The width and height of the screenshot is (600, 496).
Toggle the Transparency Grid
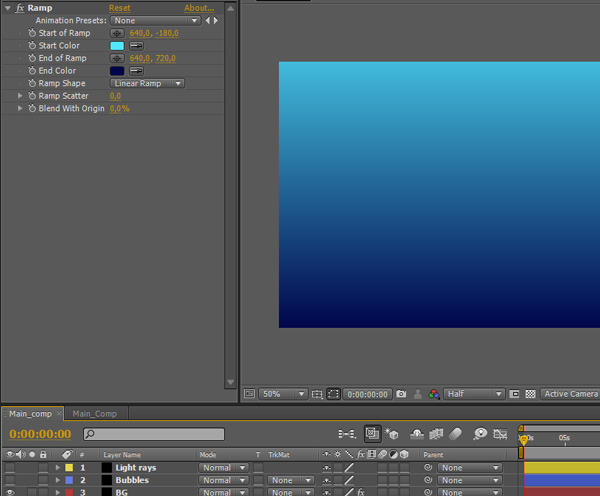[530, 394]
